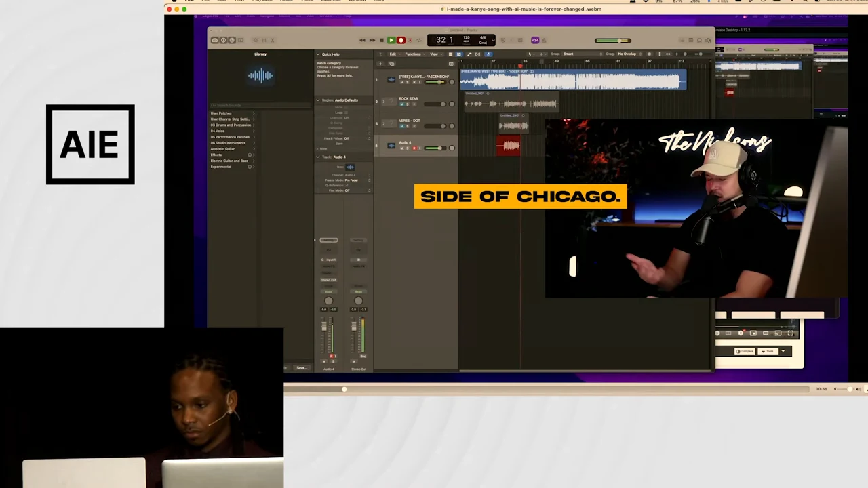Open the Browsers icon at toolbar right
The image size is (868, 488).
click(x=708, y=40)
